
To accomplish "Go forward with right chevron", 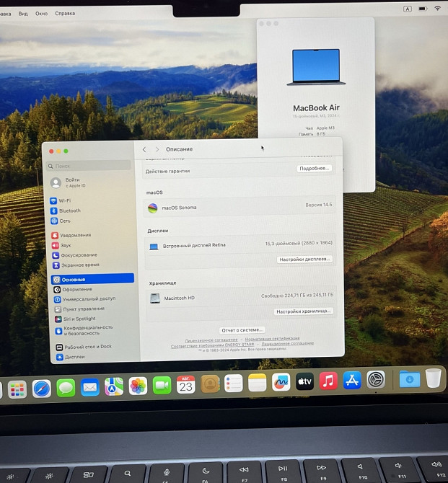I will 157,149.
